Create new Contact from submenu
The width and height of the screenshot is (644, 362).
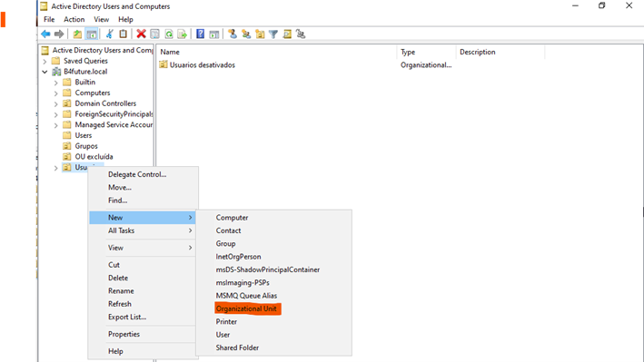tap(274, 230)
